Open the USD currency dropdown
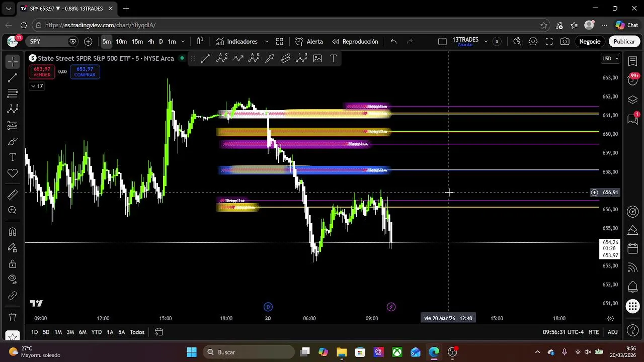Image resolution: width=644 pixels, height=362 pixels. click(610, 58)
